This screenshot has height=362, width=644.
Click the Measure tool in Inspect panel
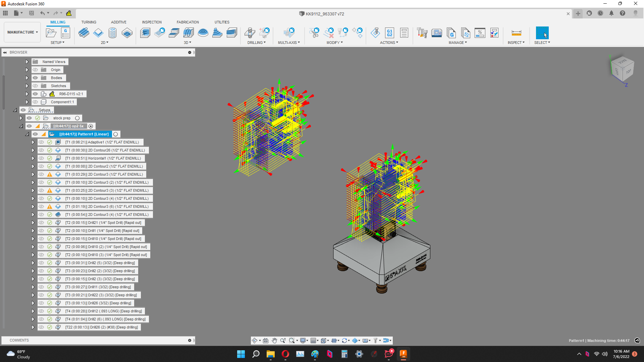(x=516, y=33)
